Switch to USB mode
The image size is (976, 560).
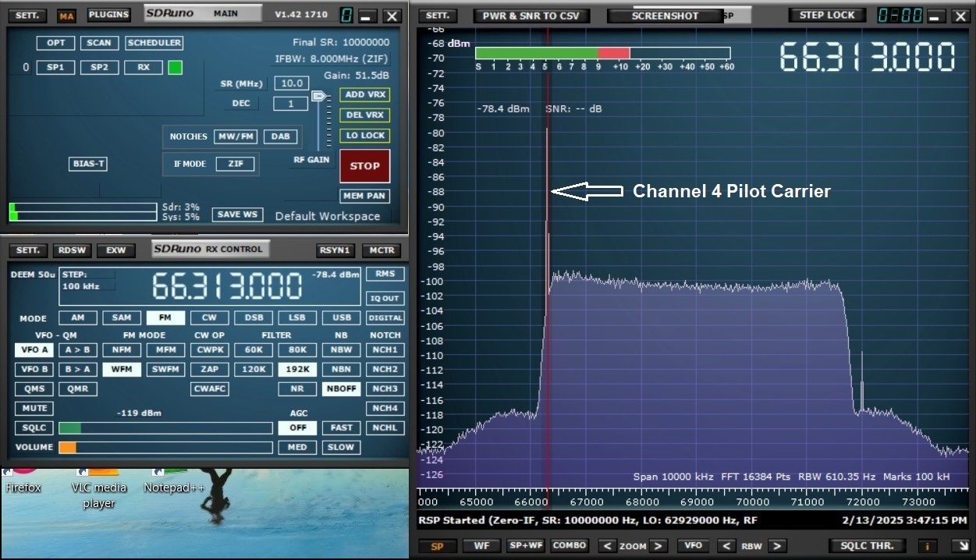coord(342,318)
